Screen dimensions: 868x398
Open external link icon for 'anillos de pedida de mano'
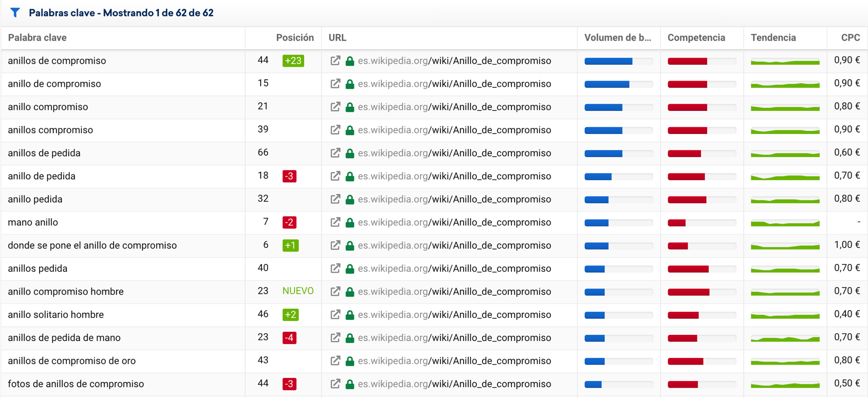tap(335, 338)
